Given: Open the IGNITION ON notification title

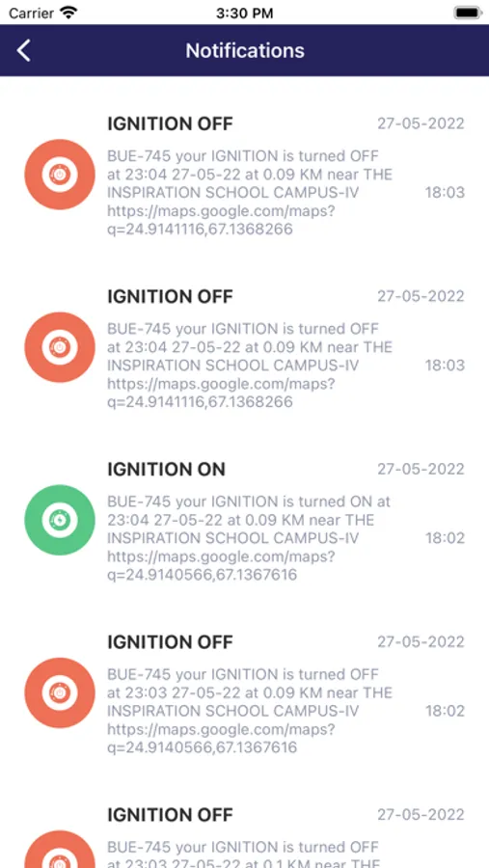Looking at the screenshot, I should 166,470.
